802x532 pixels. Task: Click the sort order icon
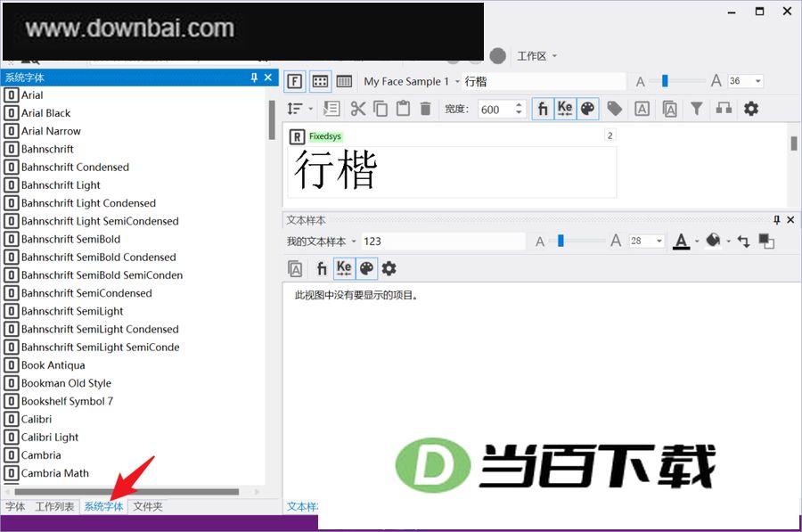tap(295, 109)
